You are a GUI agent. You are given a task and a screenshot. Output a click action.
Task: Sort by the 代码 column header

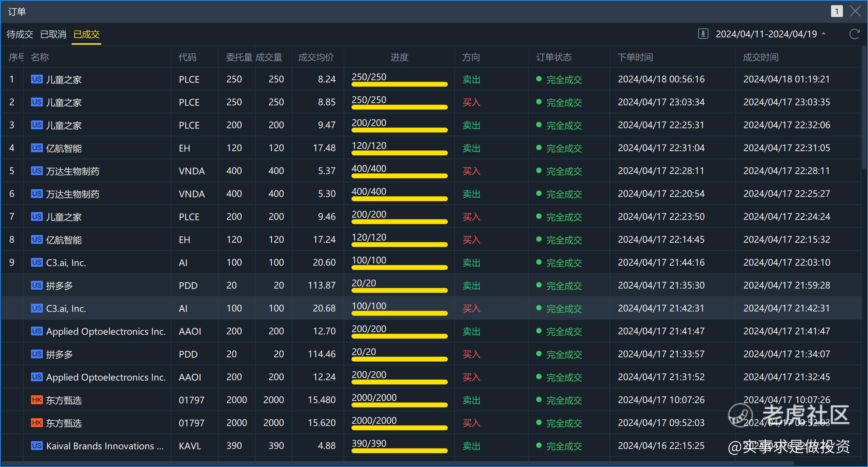[188, 57]
